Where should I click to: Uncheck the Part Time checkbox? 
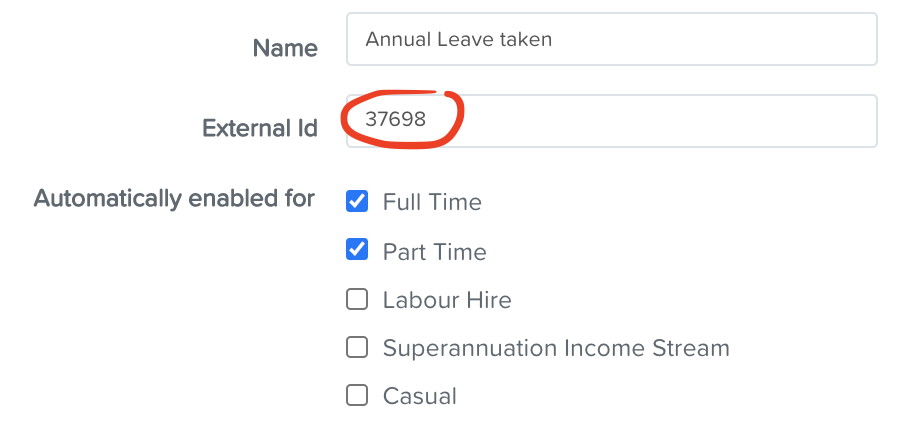(x=357, y=249)
